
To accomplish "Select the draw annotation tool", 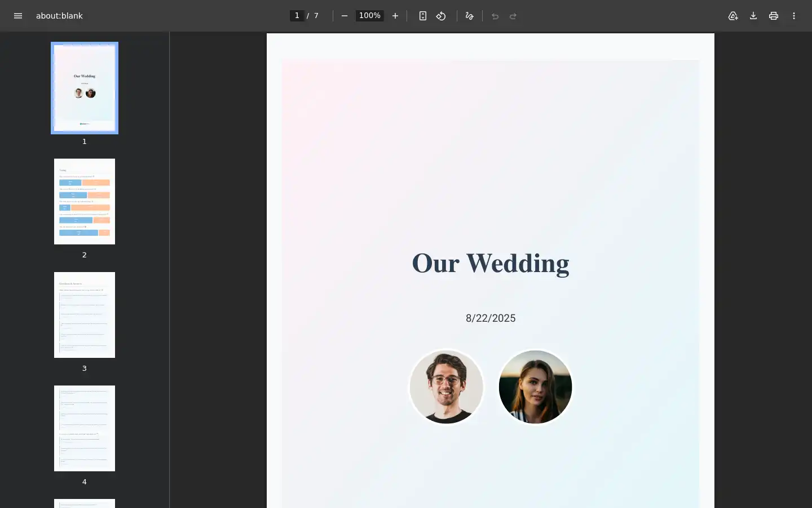I will click(469, 16).
